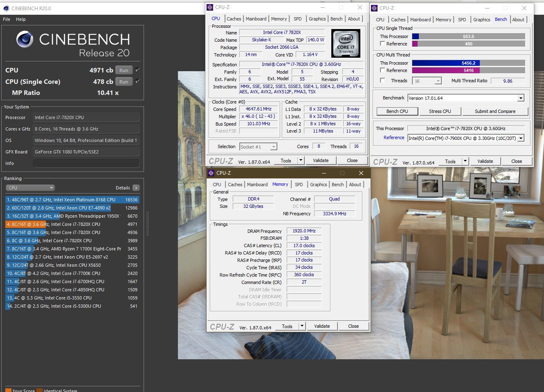Click the single thread This Processor bar 553.5
544x392 pixels.
click(469, 36)
